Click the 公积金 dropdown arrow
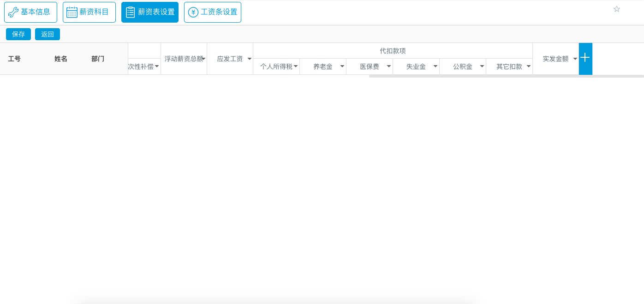 pos(482,67)
